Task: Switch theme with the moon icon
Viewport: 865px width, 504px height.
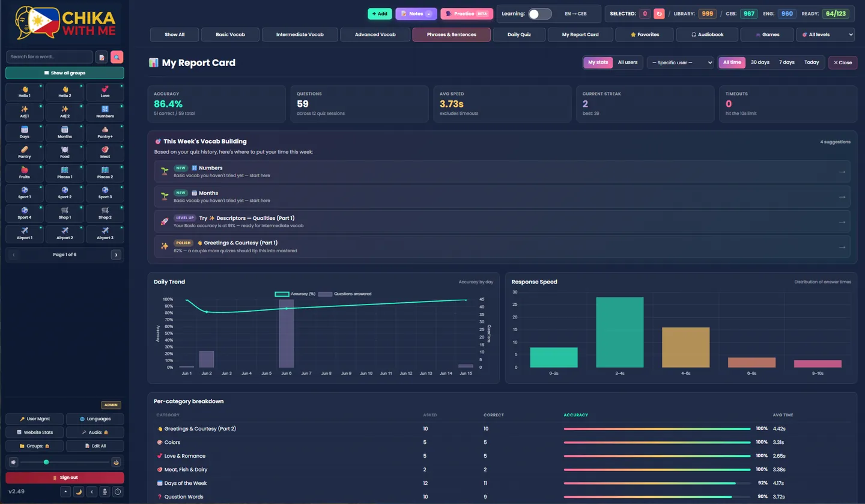Action: [79, 492]
